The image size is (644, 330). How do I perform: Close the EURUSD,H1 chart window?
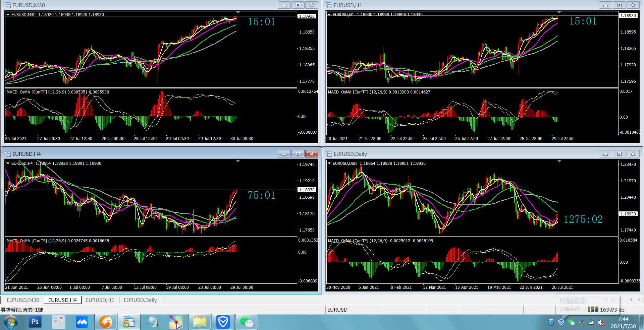(x=633, y=5)
